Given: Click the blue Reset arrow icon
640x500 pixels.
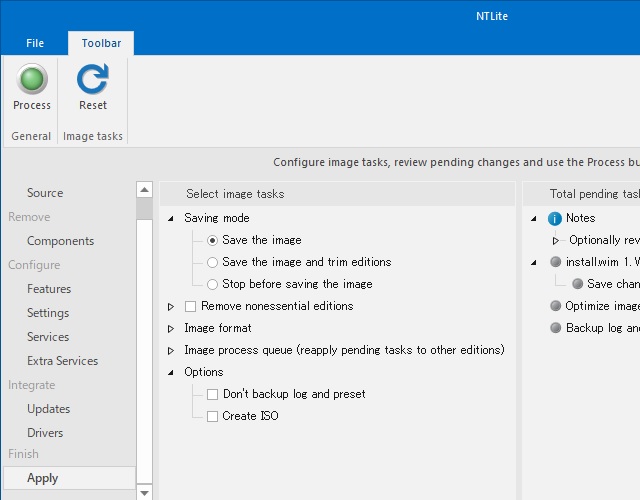Looking at the screenshot, I should pos(93,79).
